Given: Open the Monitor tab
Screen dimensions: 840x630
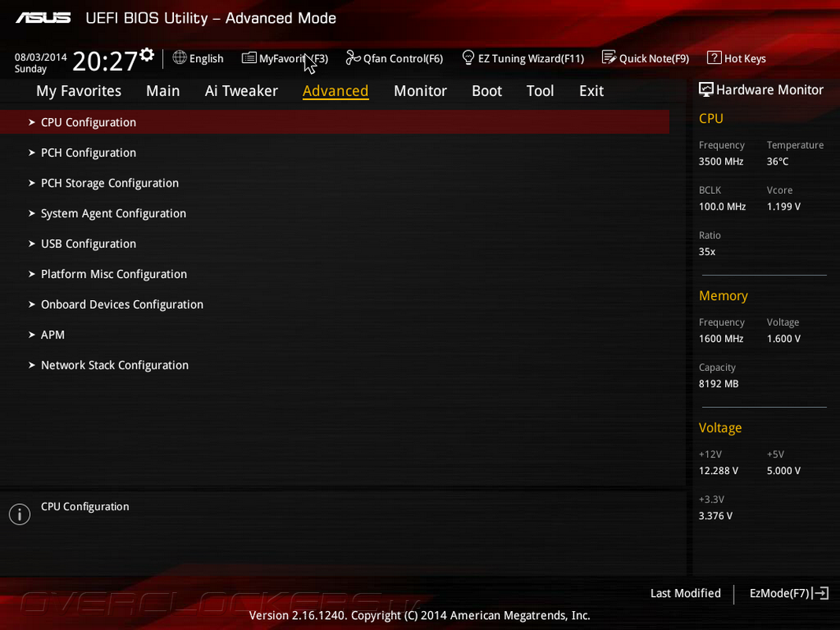Looking at the screenshot, I should point(420,91).
